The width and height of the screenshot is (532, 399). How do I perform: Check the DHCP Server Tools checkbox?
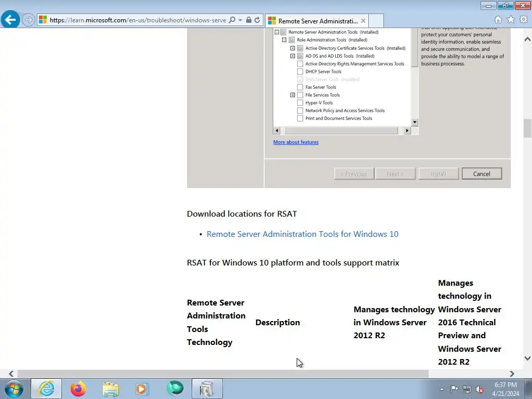coord(300,72)
